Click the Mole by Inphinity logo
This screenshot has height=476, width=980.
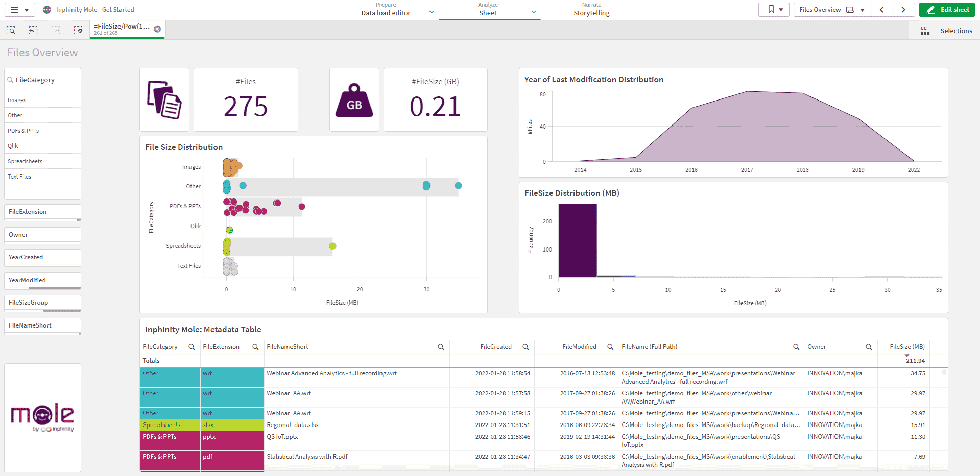pyautogui.click(x=42, y=417)
